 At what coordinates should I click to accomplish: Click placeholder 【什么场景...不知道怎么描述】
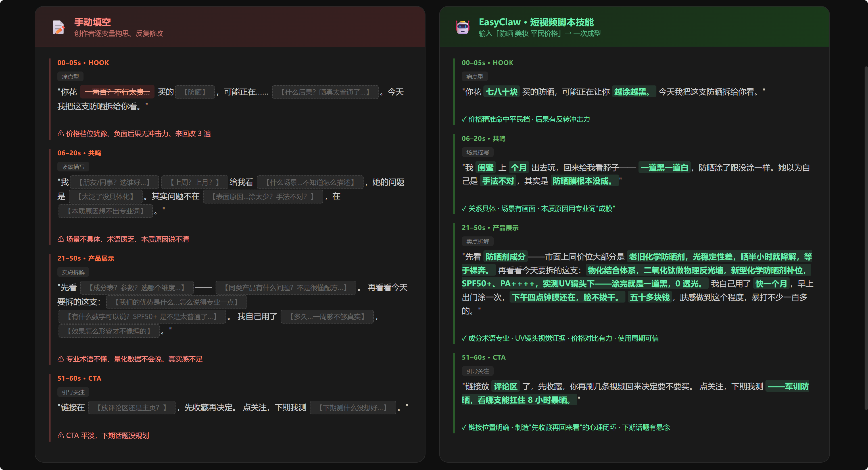click(x=310, y=182)
